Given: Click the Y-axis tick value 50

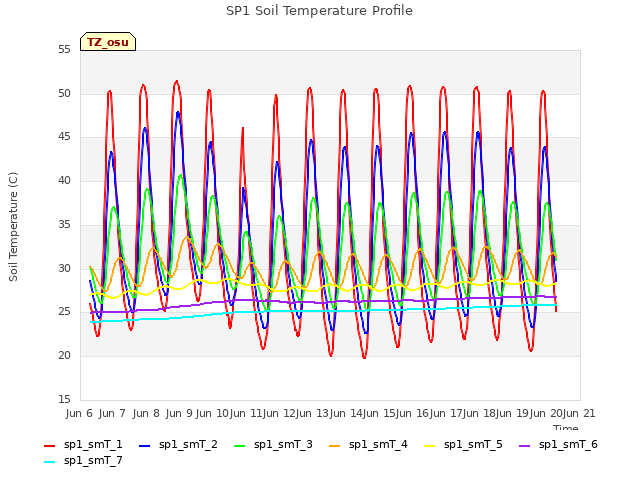Looking at the screenshot, I should click(64, 93).
